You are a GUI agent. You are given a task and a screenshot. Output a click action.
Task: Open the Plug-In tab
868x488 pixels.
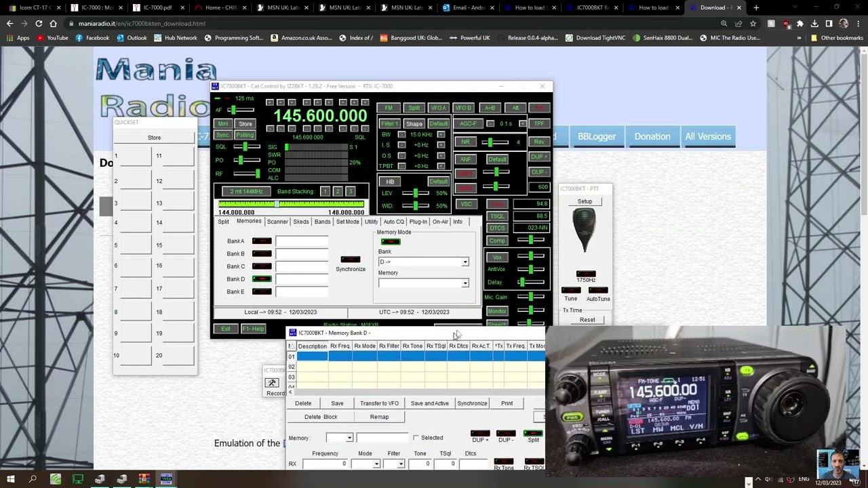418,222
